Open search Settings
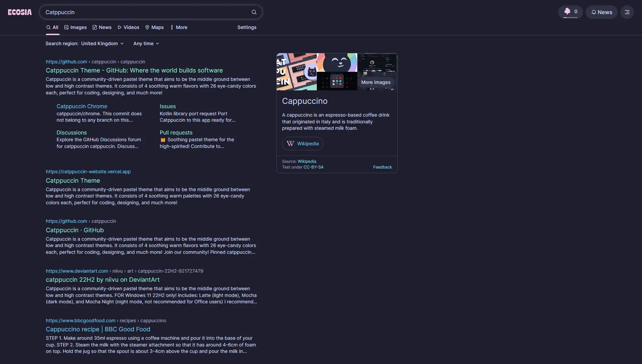Viewport: 642px width, 364px height. pos(247,27)
